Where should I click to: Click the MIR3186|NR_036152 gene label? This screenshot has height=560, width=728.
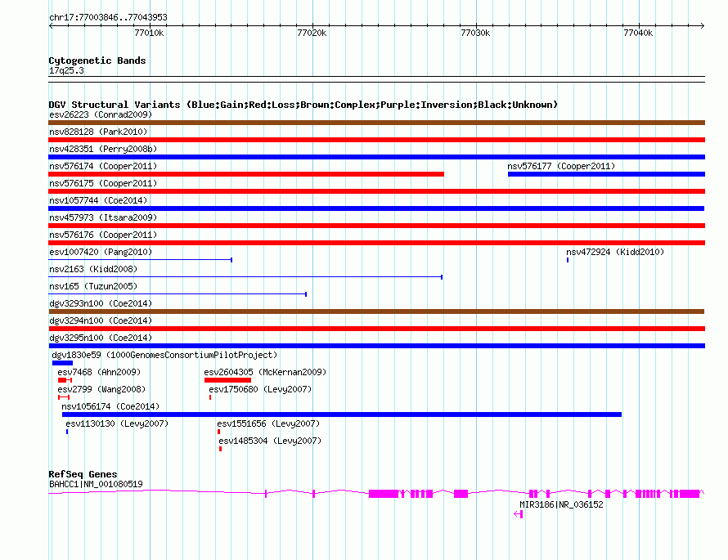[x=561, y=504]
